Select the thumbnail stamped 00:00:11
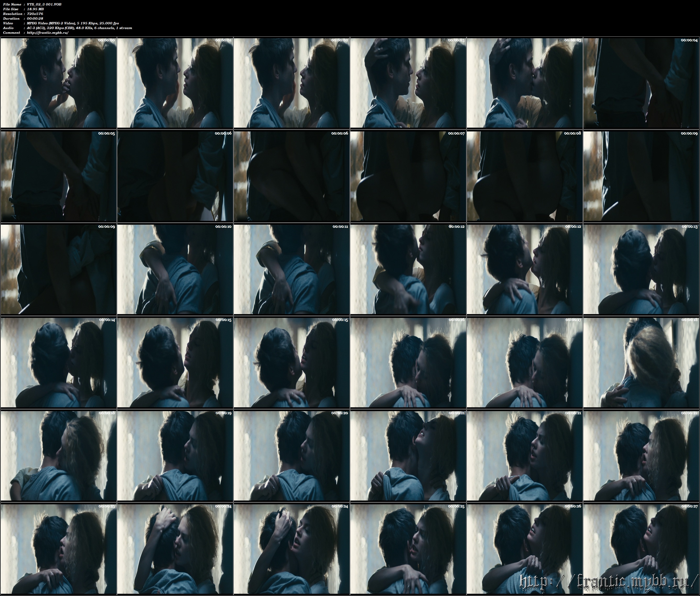 pos(291,269)
